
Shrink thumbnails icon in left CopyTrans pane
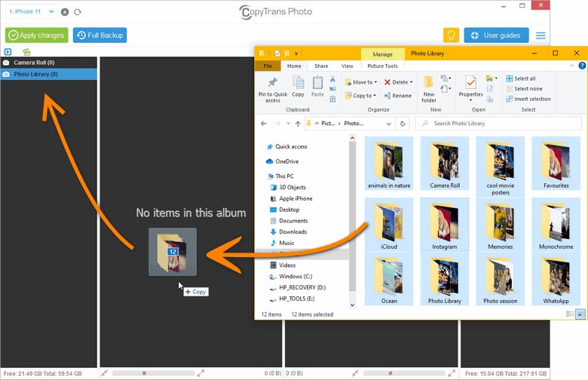click(104, 373)
